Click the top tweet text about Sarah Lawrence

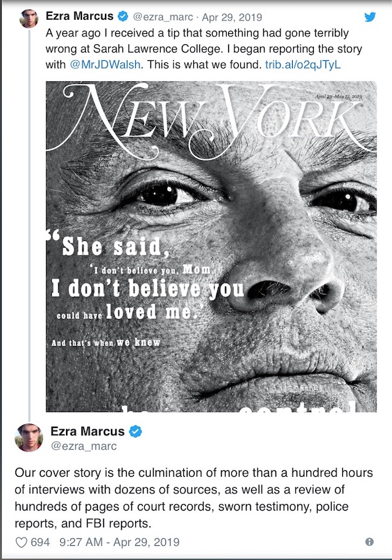click(x=204, y=49)
